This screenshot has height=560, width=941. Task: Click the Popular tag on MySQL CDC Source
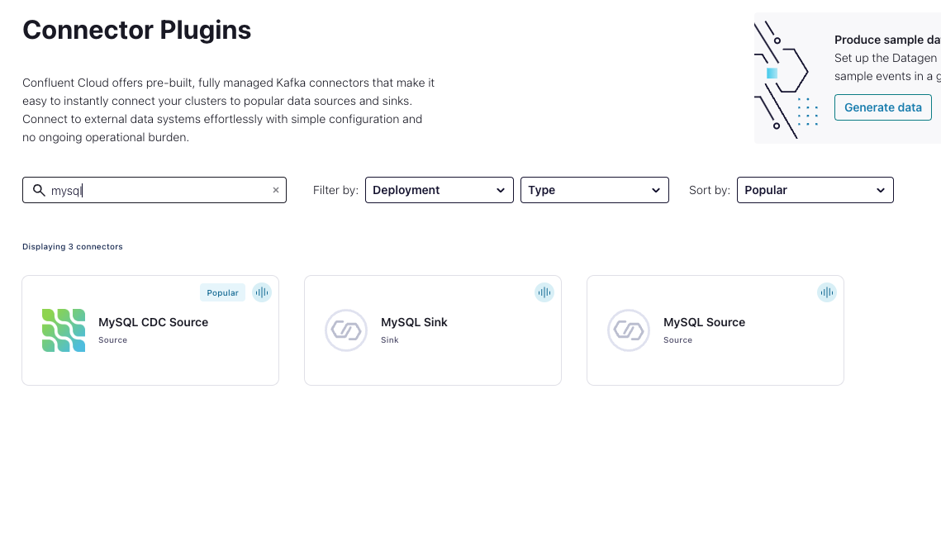coord(222,292)
